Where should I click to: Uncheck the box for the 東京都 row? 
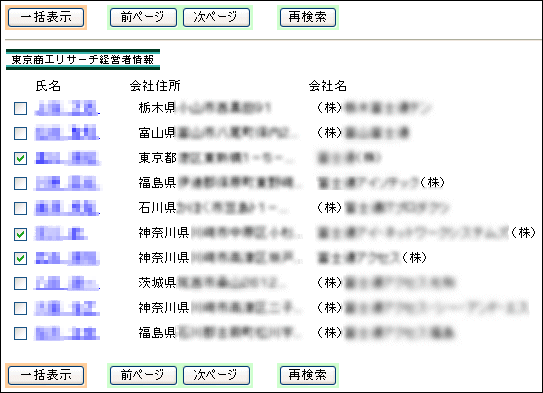20,158
